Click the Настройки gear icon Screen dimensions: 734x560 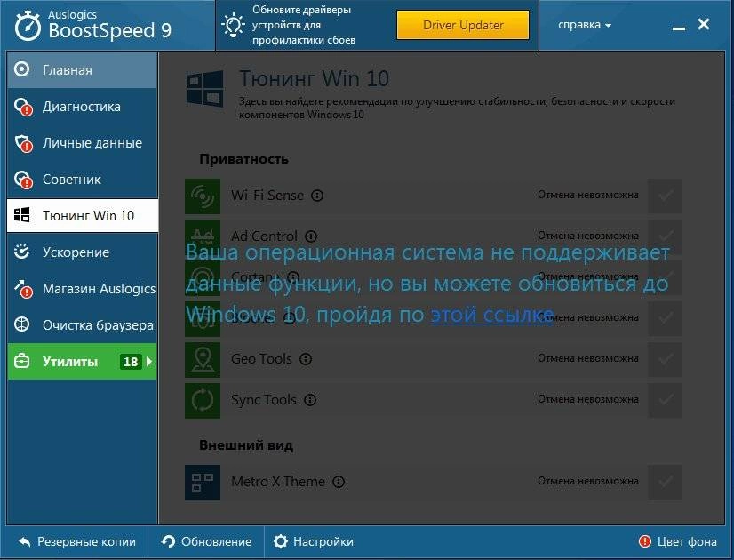pyautogui.click(x=281, y=541)
